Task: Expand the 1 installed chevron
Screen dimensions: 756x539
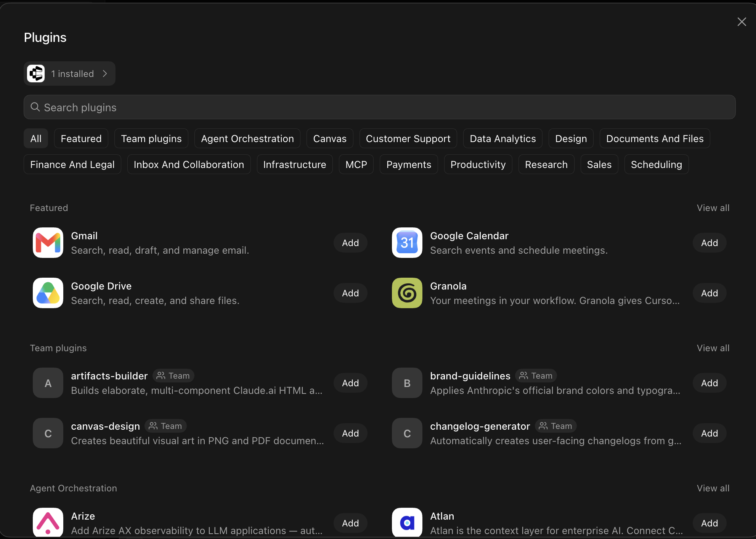Action: coord(105,74)
